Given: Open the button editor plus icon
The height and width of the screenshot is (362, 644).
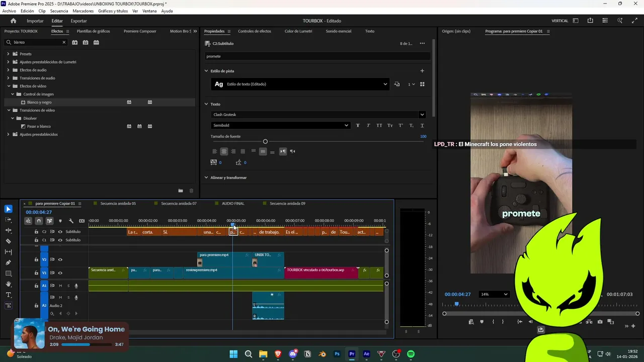Looking at the screenshot, I should coord(633,326).
